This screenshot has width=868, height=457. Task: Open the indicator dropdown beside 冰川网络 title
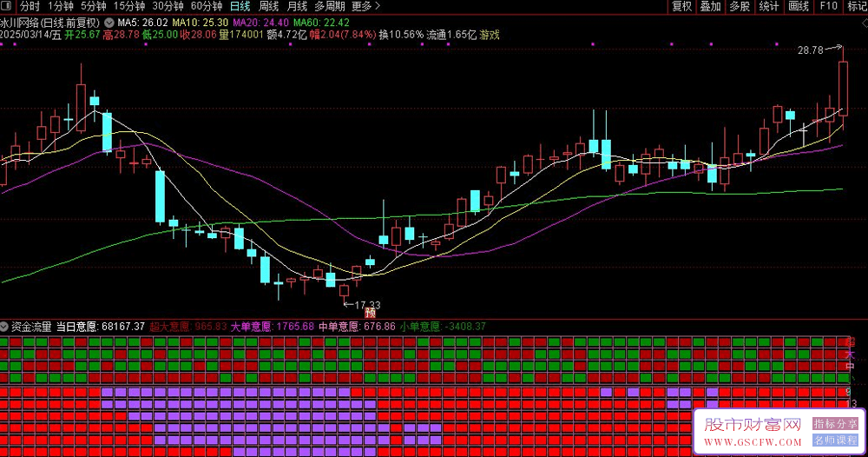[109, 23]
